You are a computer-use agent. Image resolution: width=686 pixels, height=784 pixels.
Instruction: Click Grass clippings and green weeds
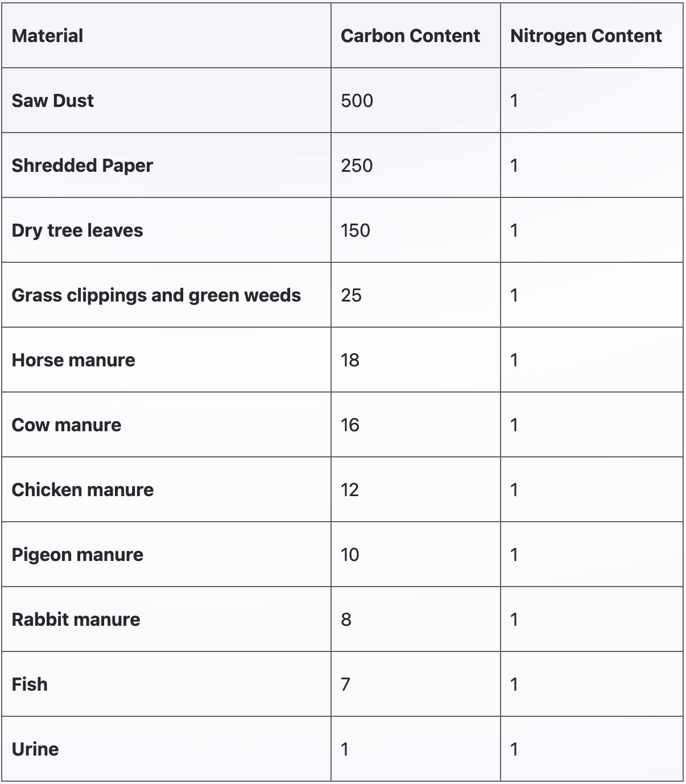click(156, 295)
